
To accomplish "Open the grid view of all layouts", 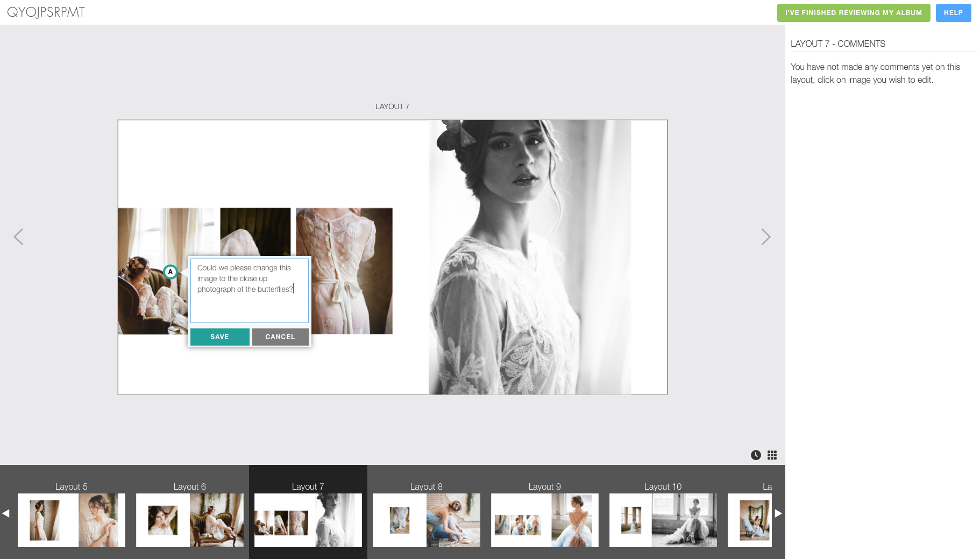I will pyautogui.click(x=772, y=455).
